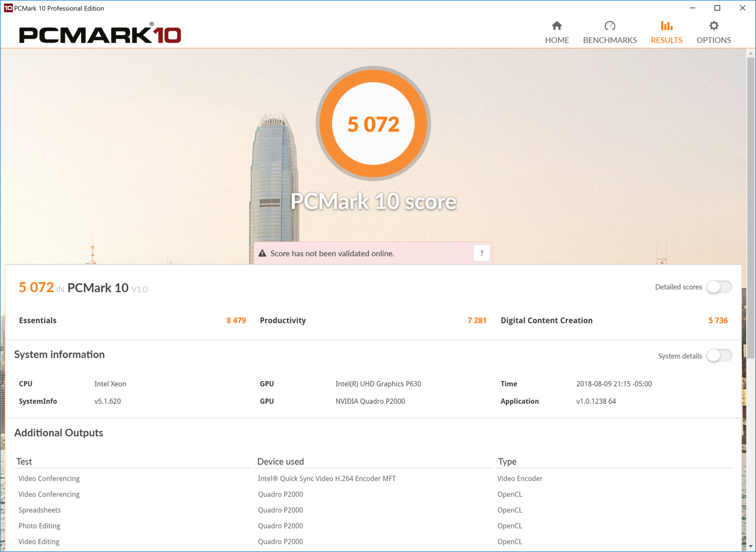Switch to the BENCHMARKS tab

tap(610, 32)
